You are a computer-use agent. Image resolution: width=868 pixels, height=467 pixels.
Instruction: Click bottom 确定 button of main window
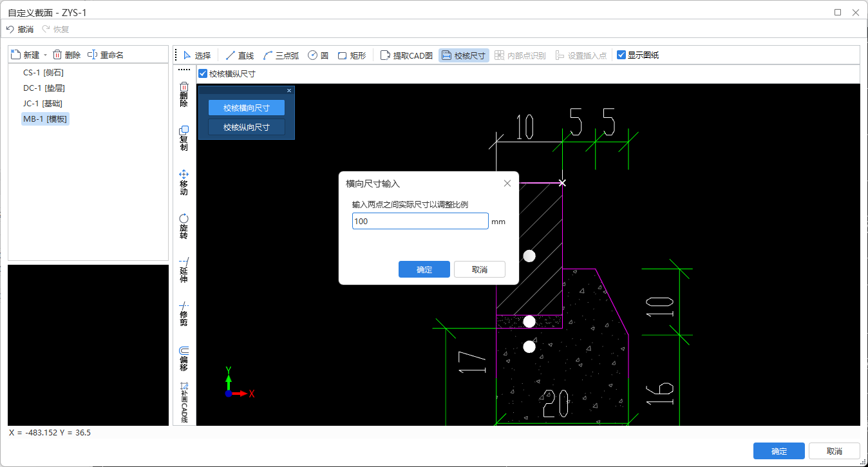pyautogui.click(x=779, y=451)
